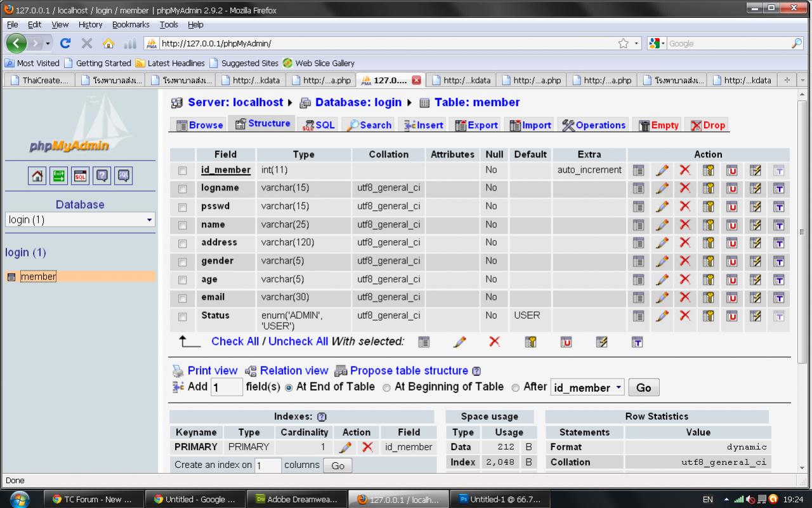
Task: Select the 'After' field radio button
Action: [515, 387]
